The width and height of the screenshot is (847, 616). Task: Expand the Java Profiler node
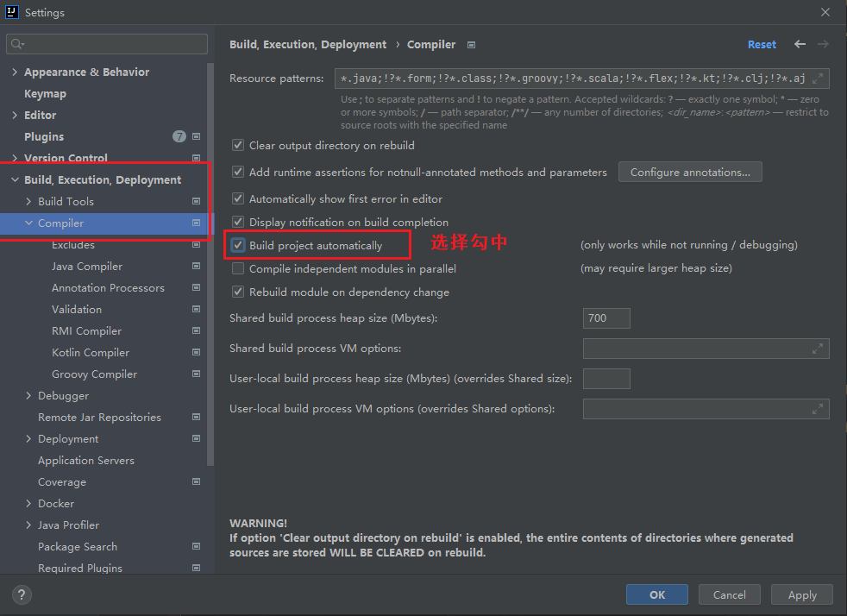28,525
